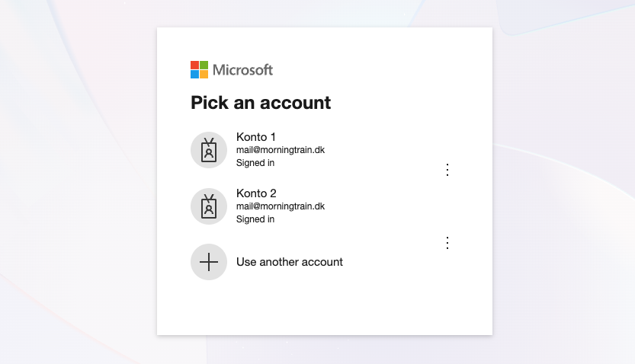This screenshot has width=635, height=364.
Task: Click the "Signed in" status of Konto 1
Action: [x=255, y=163]
